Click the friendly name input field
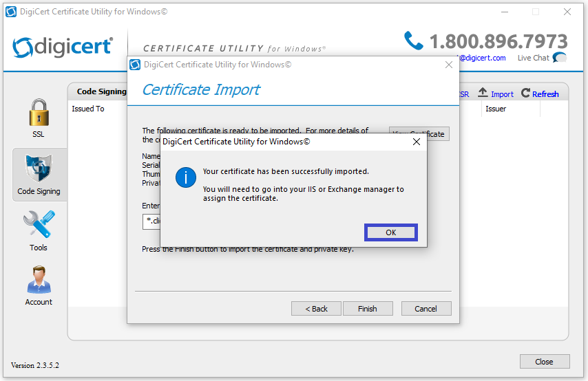This screenshot has width=588, height=381. [x=151, y=221]
